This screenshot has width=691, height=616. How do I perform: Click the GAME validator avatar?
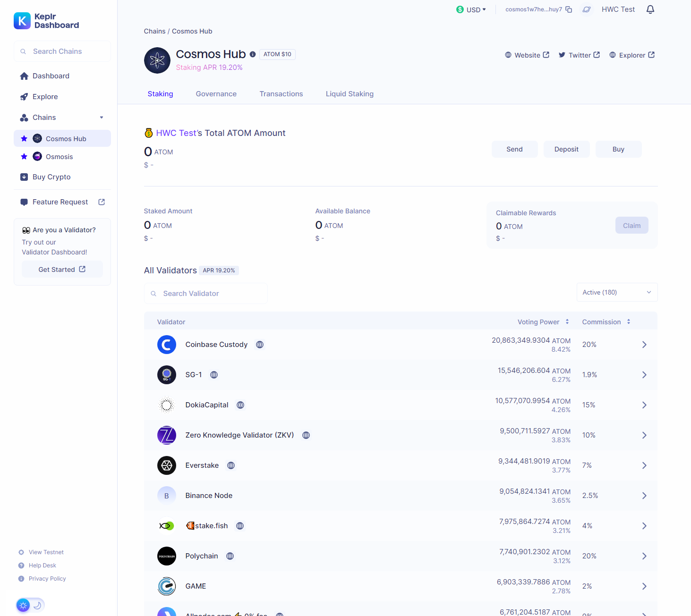click(x=167, y=586)
